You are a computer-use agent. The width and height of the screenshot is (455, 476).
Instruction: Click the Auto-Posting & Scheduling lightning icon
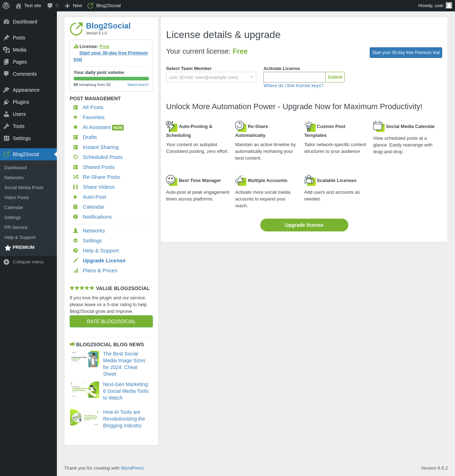171,126
